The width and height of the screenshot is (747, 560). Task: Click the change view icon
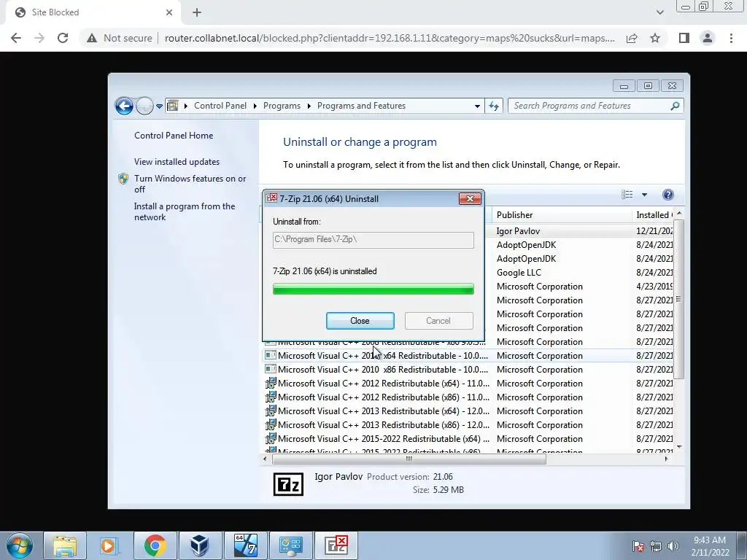[x=627, y=194]
